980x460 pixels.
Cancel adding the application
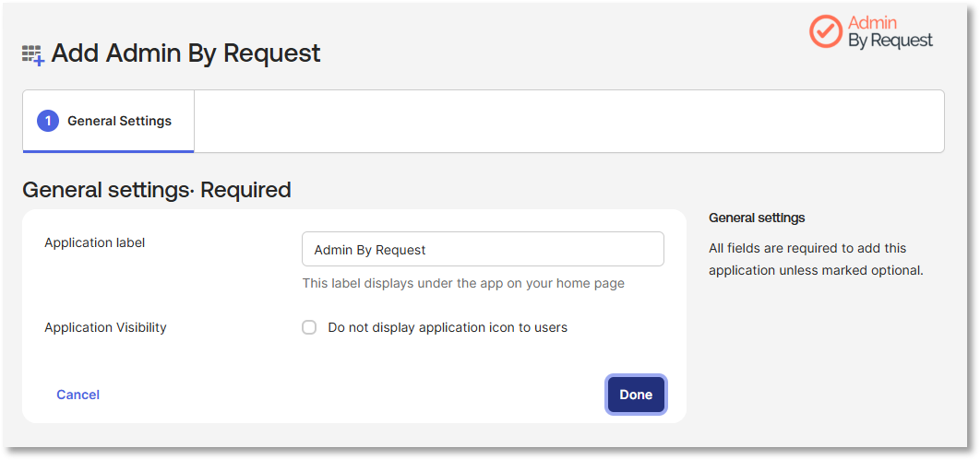[78, 395]
